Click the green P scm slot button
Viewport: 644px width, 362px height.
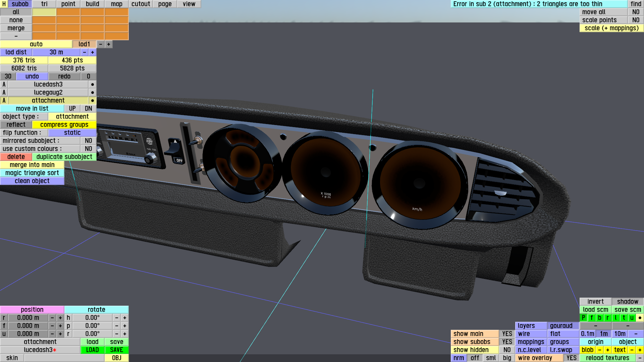(x=583, y=318)
